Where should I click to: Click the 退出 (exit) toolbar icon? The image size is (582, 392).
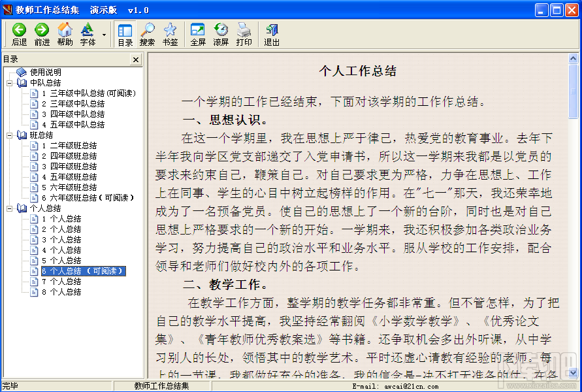coord(273,30)
